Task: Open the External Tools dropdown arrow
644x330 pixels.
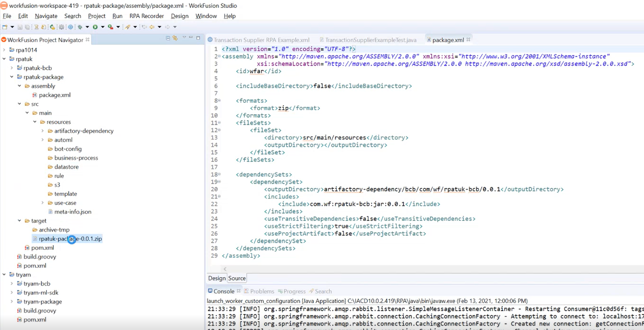Action: click(x=118, y=27)
